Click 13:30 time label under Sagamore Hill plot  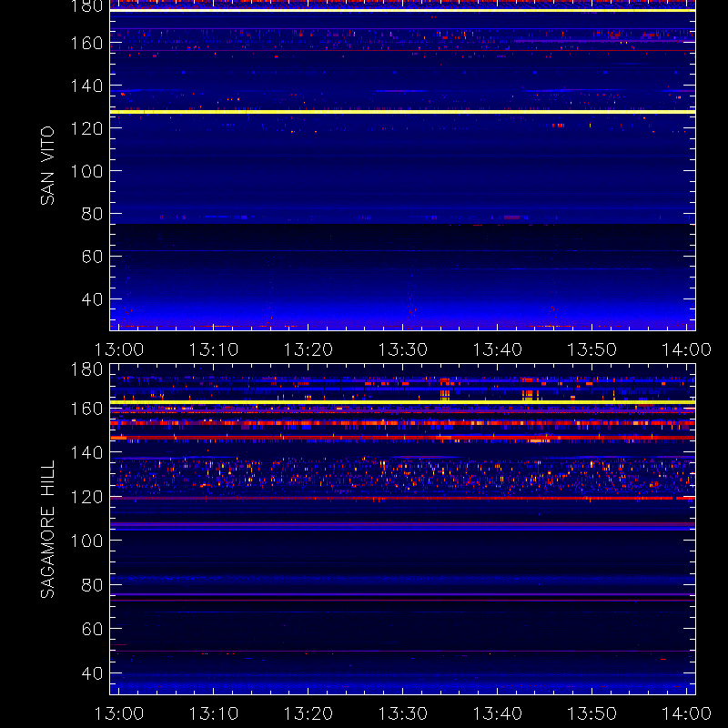[x=402, y=713]
